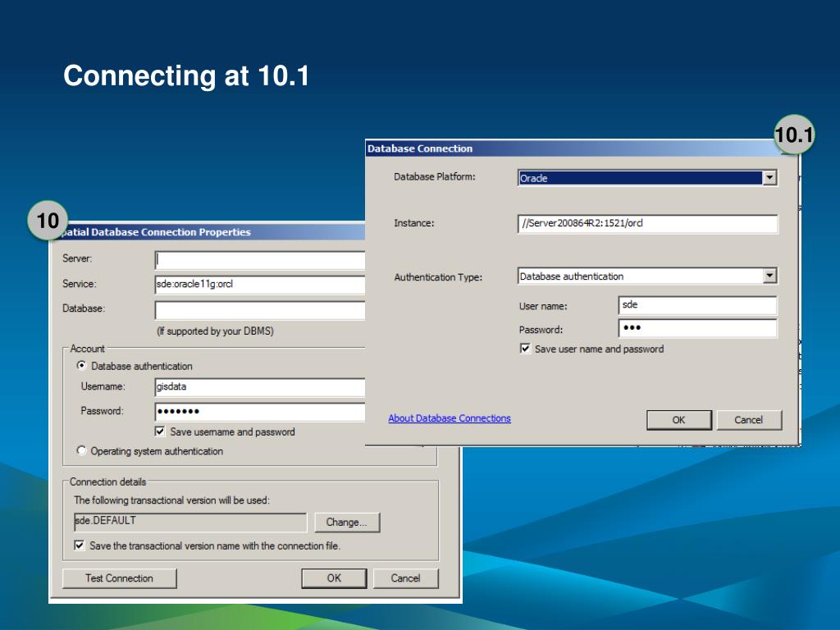The height and width of the screenshot is (630, 840).
Task: Select Operating system authentication radio button
Action: click(x=81, y=450)
